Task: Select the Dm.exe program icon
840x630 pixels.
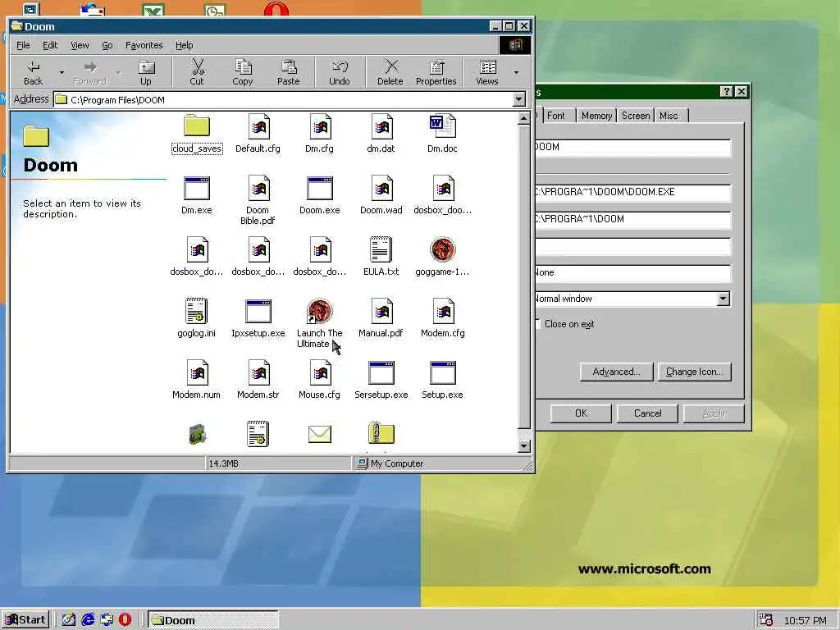Action: [x=197, y=189]
